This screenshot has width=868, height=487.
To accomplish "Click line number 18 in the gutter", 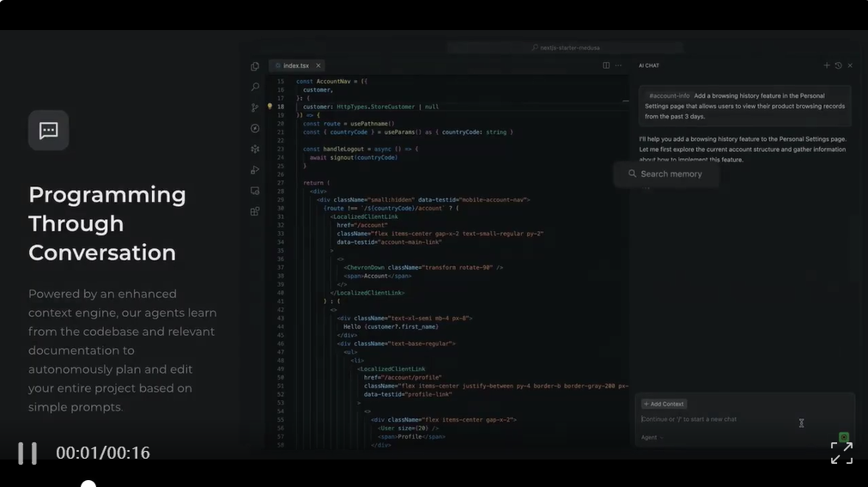I will [281, 107].
